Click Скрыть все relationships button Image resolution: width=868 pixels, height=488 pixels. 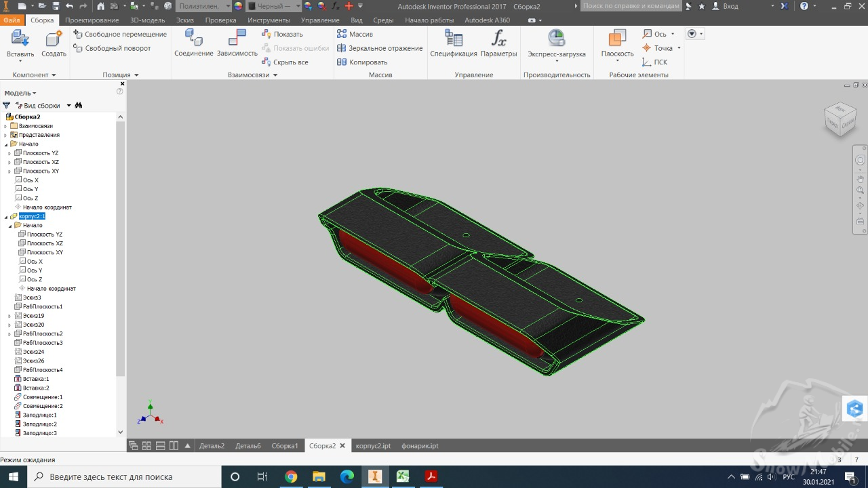285,62
